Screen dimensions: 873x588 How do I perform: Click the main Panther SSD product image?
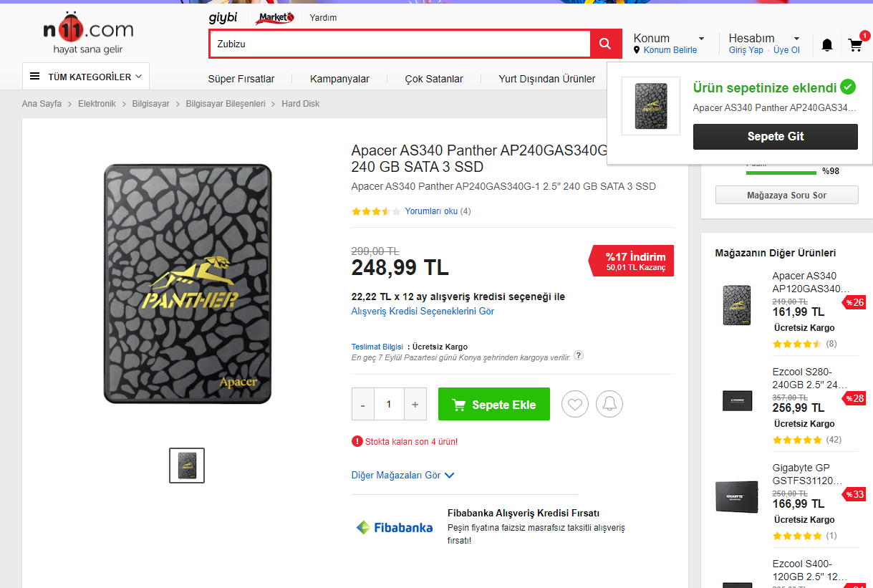[188, 284]
